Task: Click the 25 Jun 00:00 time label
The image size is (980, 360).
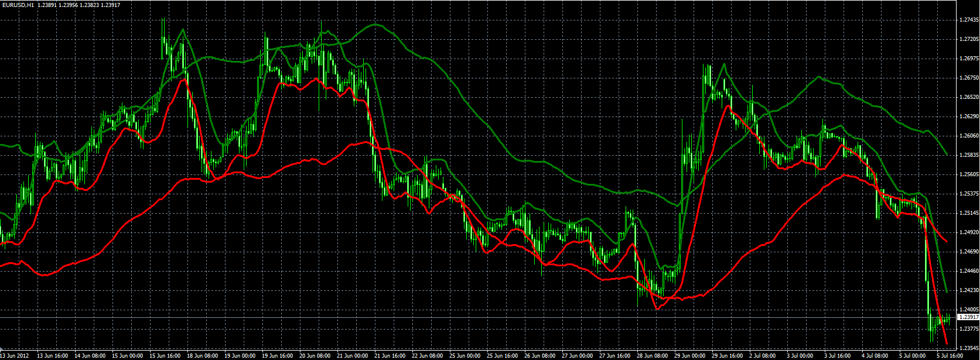Action: (465, 356)
